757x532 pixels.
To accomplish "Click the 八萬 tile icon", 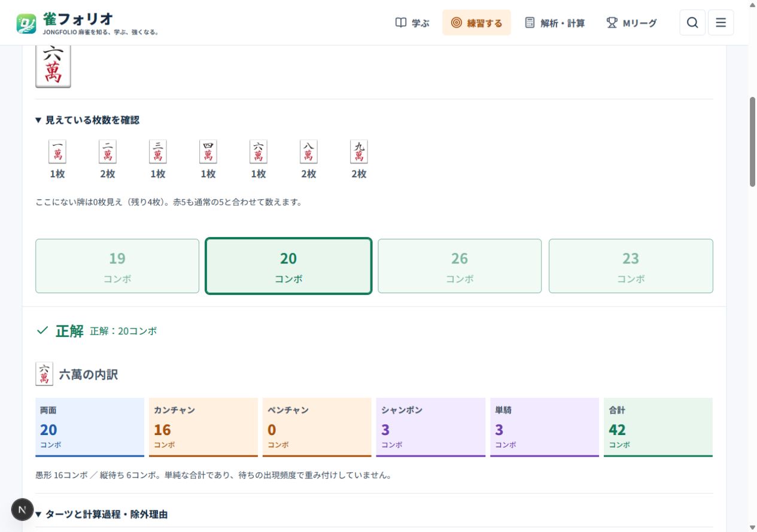I will click(309, 152).
